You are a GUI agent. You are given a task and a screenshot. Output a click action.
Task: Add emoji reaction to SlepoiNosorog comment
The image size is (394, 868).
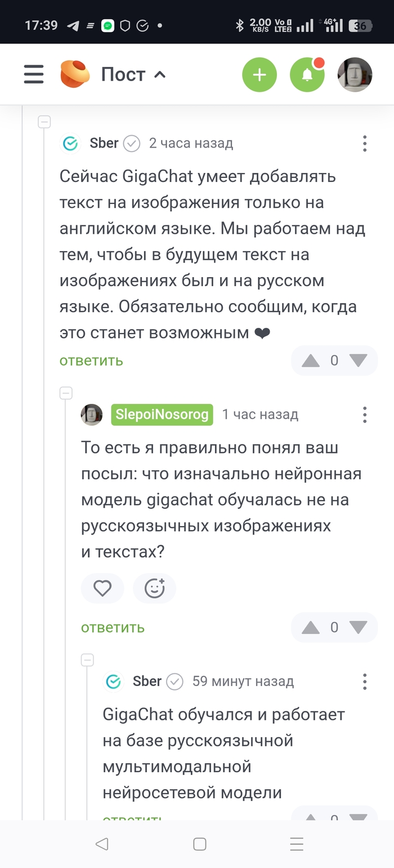(x=154, y=589)
